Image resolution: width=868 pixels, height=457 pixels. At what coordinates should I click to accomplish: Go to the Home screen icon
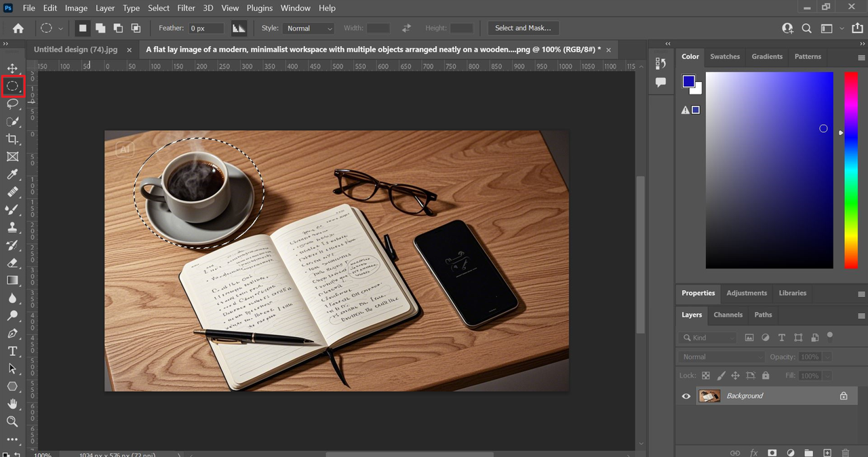[18, 28]
